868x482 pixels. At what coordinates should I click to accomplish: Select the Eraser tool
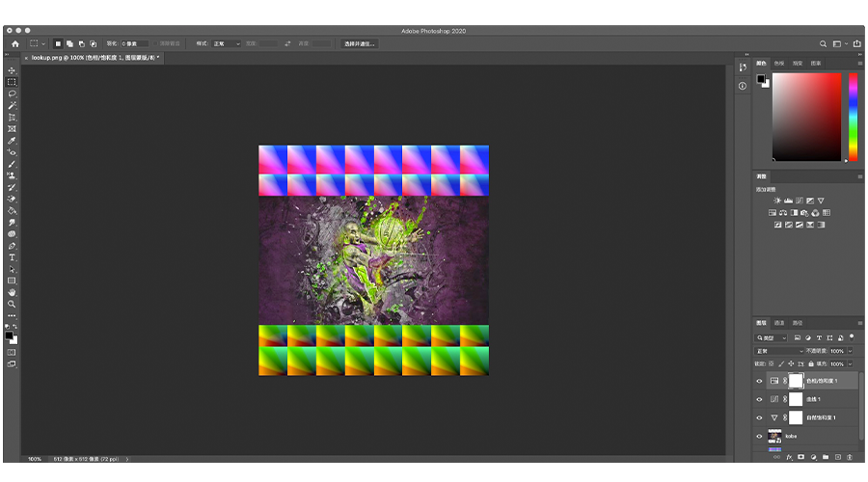click(x=12, y=199)
